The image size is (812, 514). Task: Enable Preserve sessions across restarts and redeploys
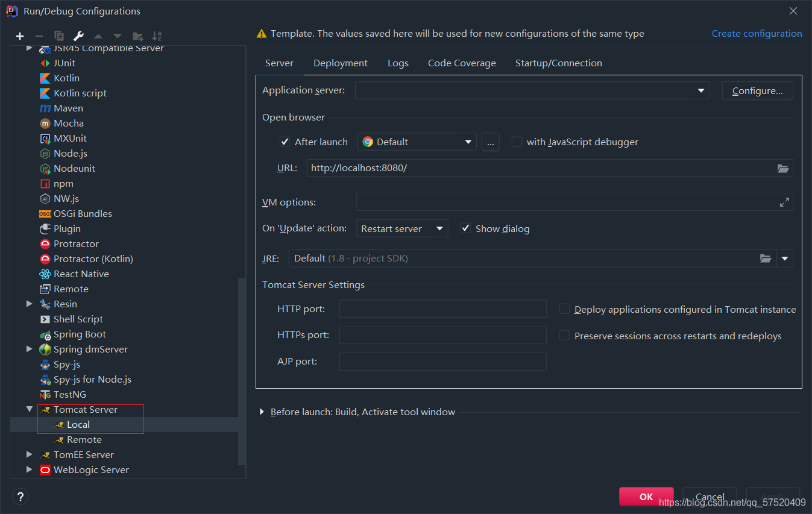(564, 336)
